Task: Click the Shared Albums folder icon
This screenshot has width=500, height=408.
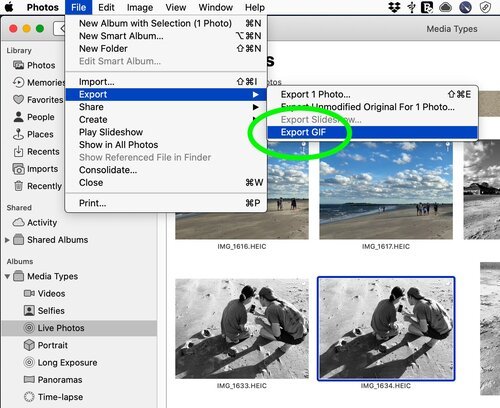Action: (x=18, y=239)
